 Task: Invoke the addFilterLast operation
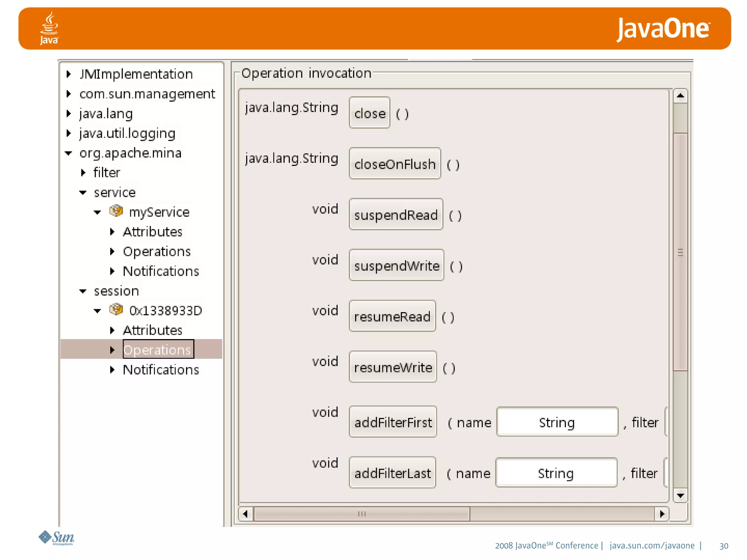coord(392,472)
